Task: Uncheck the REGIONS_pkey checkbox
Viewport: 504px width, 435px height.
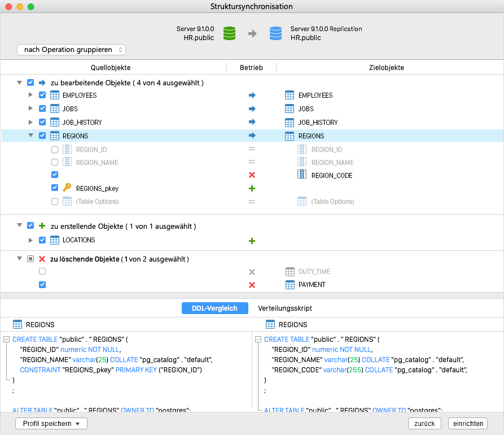Action: (55, 188)
